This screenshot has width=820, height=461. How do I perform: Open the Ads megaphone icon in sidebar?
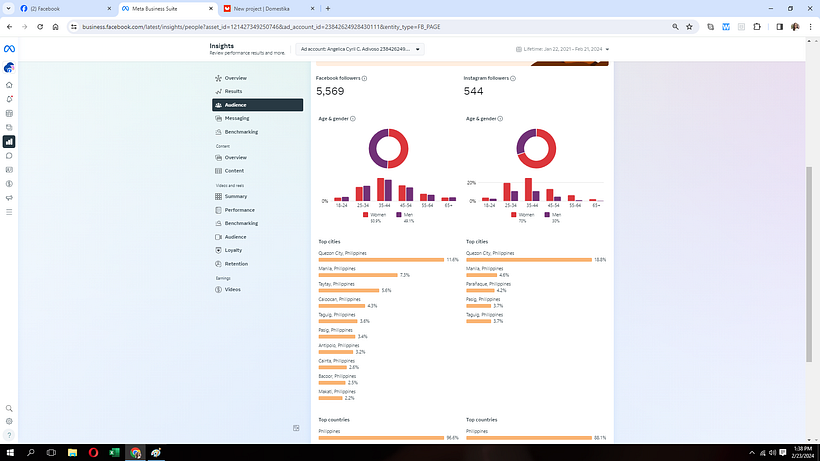tap(9, 198)
